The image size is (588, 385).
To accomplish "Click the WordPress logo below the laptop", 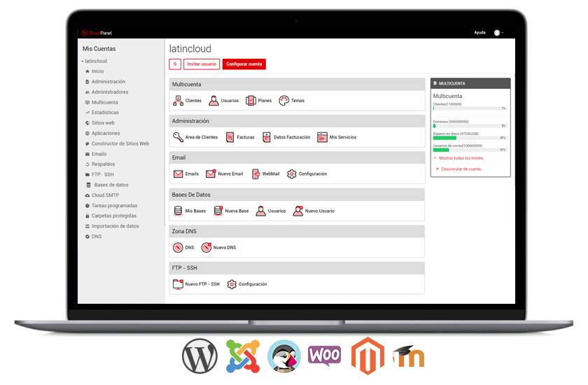I will 199,356.
